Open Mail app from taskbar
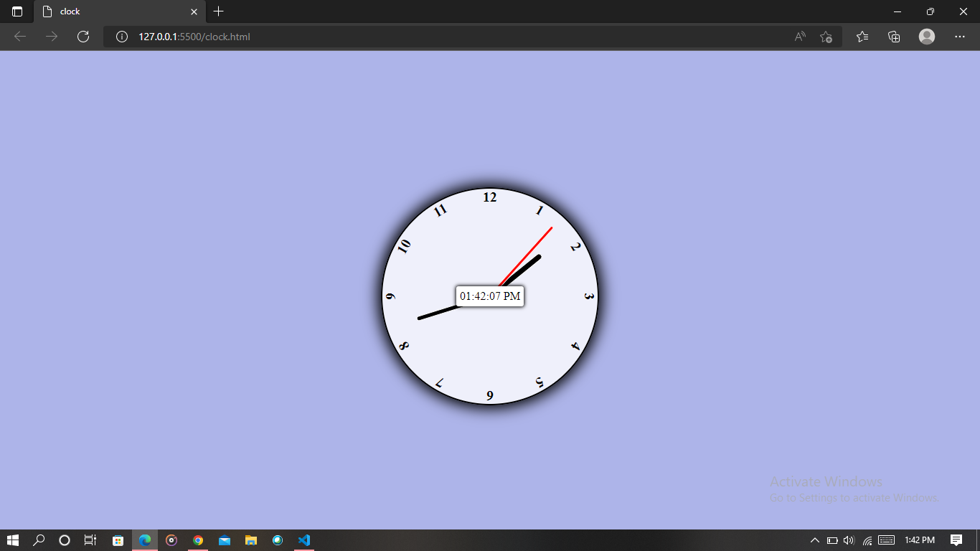 point(225,540)
